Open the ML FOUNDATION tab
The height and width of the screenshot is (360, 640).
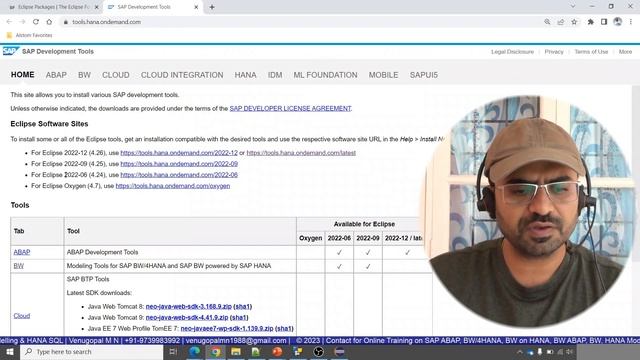pos(325,75)
